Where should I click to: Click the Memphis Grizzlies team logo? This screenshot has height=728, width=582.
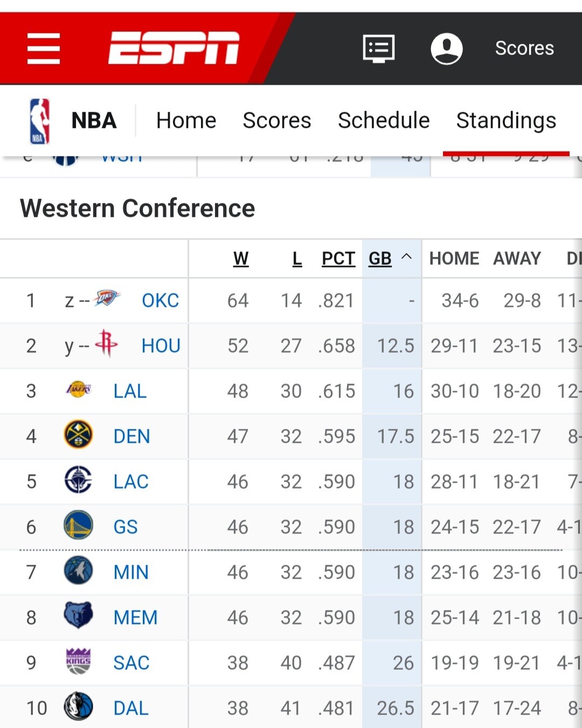pyautogui.click(x=78, y=616)
